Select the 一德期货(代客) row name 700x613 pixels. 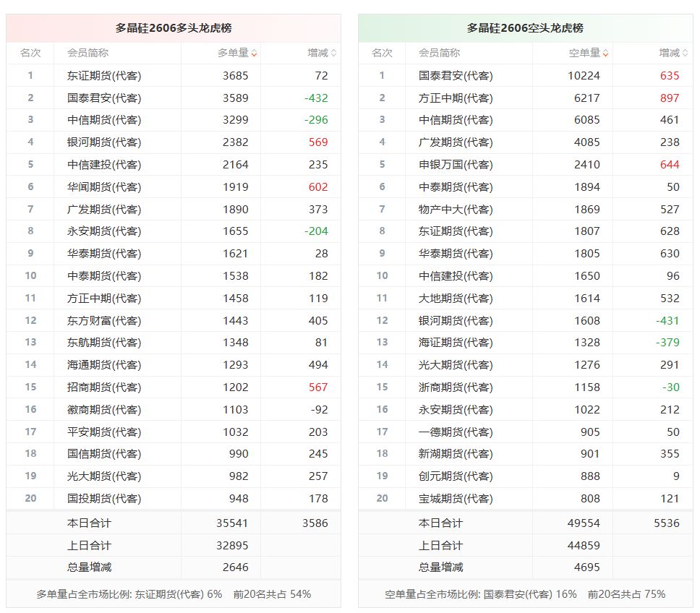pyautogui.click(x=456, y=432)
